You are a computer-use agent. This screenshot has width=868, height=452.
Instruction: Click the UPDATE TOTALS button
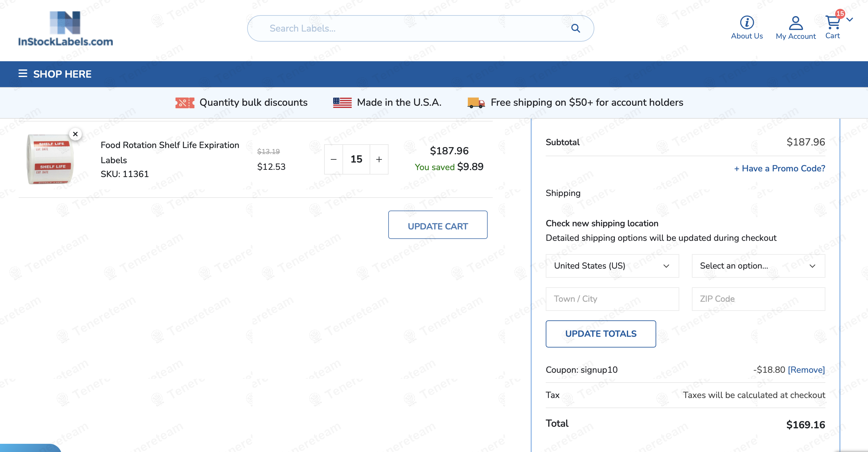[x=600, y=334]
